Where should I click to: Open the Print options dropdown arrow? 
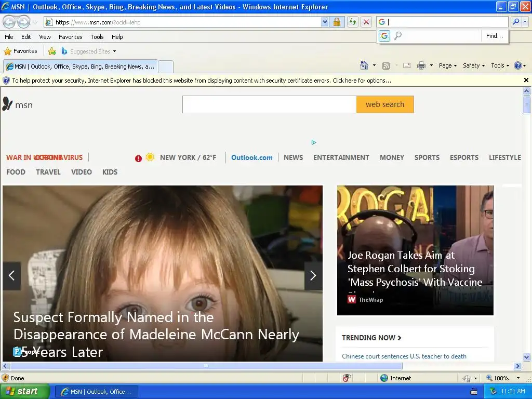coord(431,65)
